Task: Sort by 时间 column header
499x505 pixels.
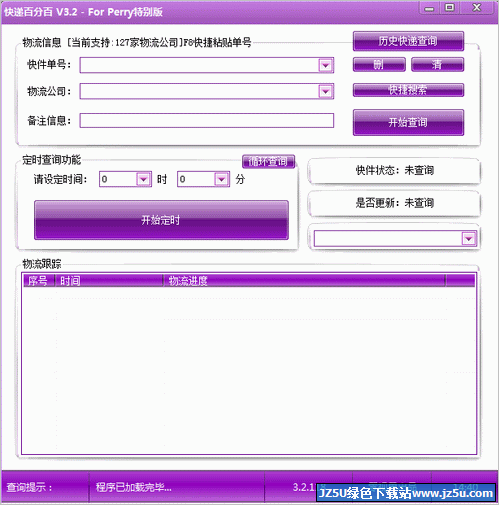Action: [109, 281]
